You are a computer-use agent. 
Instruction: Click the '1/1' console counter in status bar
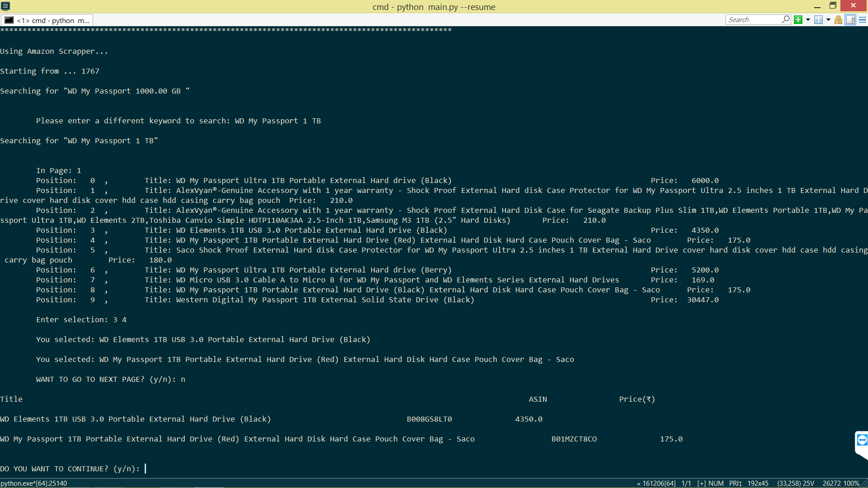click(686, 483)
